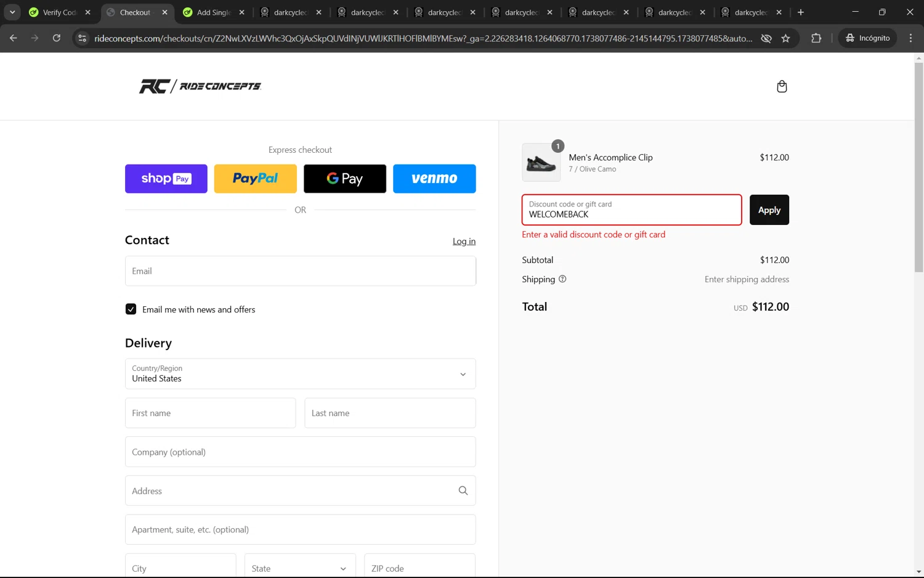Image resolution: width=924 pixels, height=578 pixels.
Task: Click the Men's Accomplice Clip product name
Action: (x=610, y=158)
